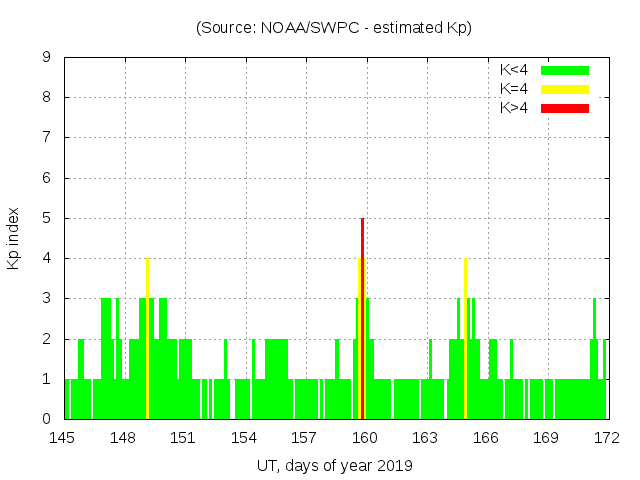The height and width of the screenshot is (480, 640).
Task: Click the y-axis tick label 5
Action: 46,218
